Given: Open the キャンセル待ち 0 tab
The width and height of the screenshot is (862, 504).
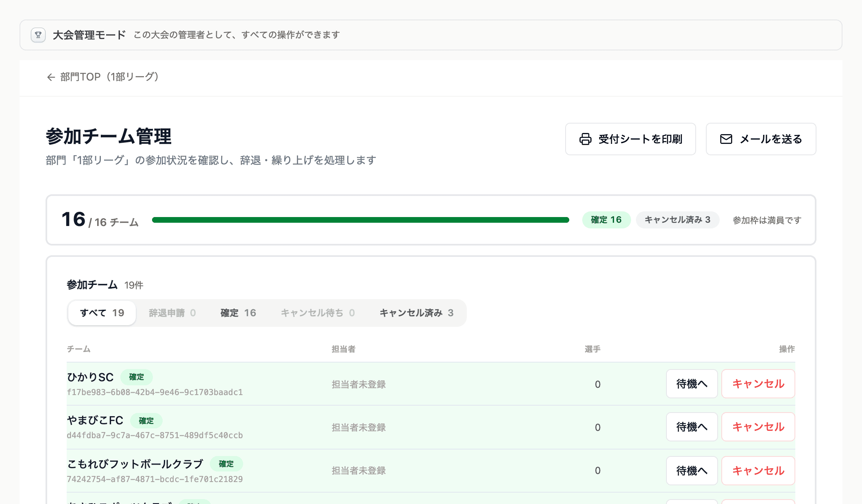Looking at the screenshot, I should point(318,313).
